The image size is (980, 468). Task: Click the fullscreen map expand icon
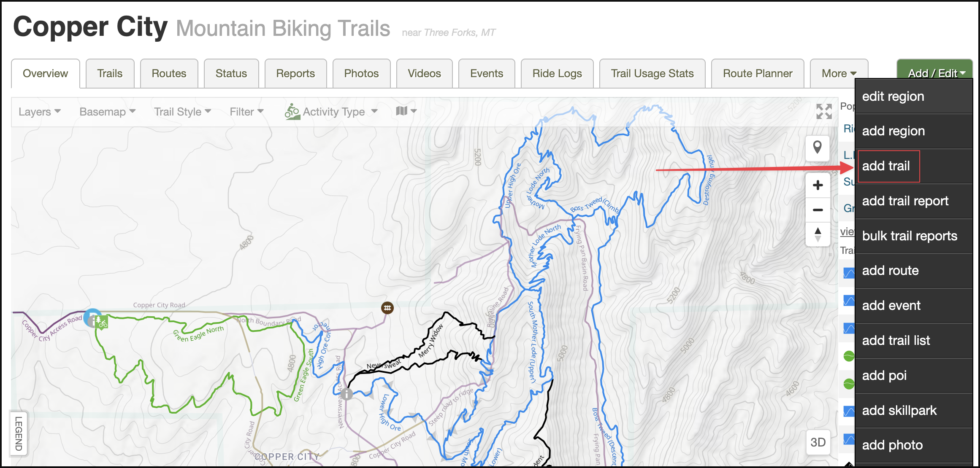[x=823, y=112]
